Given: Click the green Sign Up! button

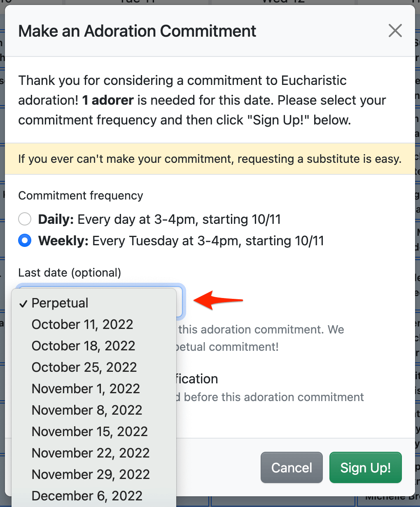Looking at the screenshot, I should coord(365,468).
